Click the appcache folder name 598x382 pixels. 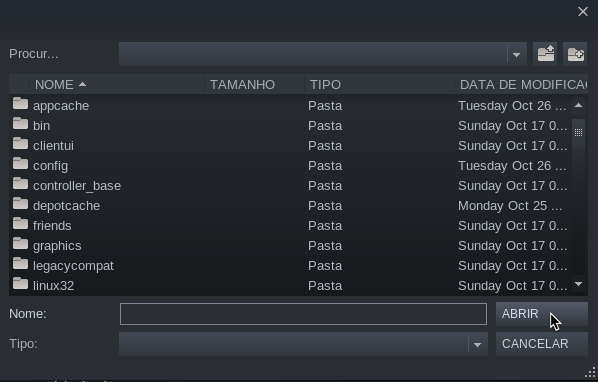coord(61,106)
